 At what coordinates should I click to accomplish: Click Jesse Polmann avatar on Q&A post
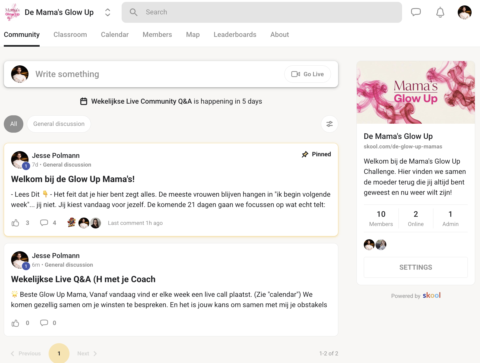click(20, 259)
